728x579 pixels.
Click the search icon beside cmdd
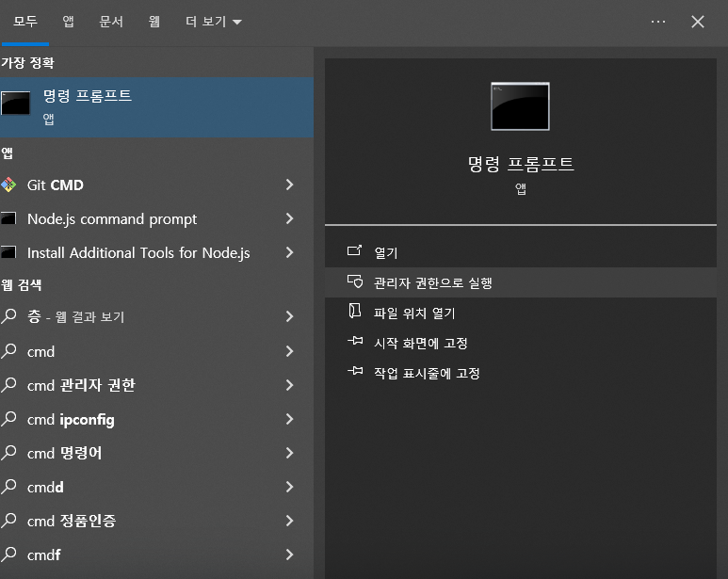point(8,486)
